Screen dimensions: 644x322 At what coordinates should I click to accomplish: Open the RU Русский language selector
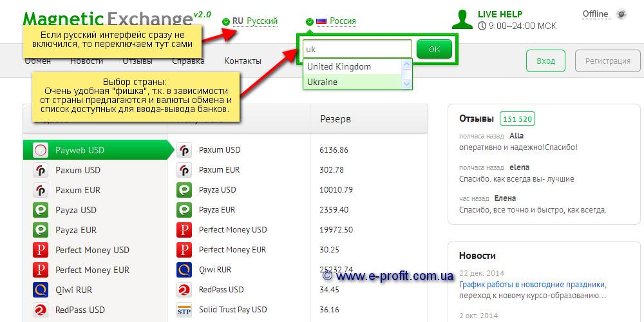(x=254, y=21)
